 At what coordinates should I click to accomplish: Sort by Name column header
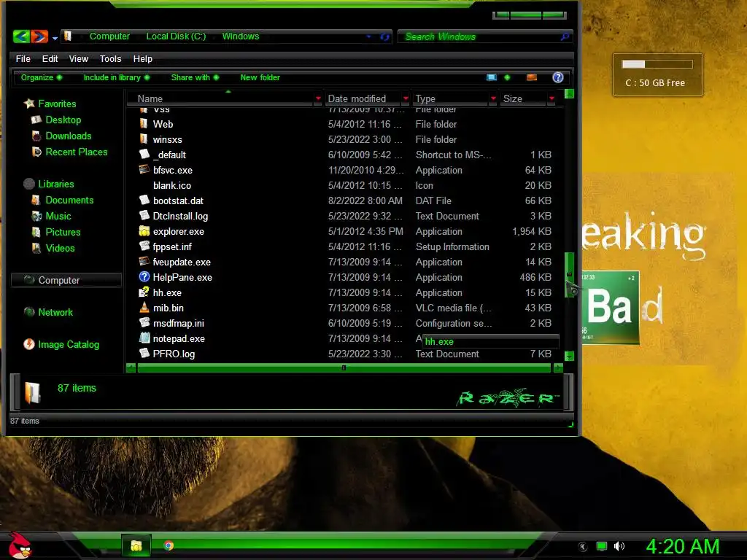coord(150,98)
